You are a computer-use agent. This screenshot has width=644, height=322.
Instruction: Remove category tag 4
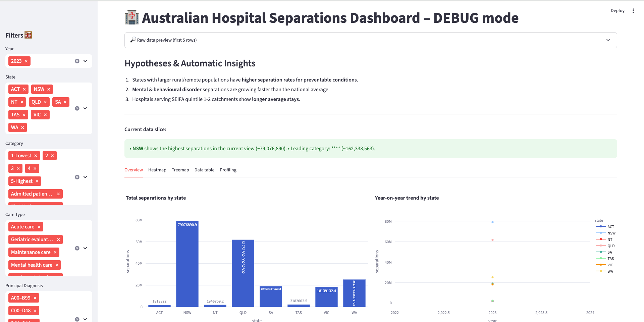(35, 168)
